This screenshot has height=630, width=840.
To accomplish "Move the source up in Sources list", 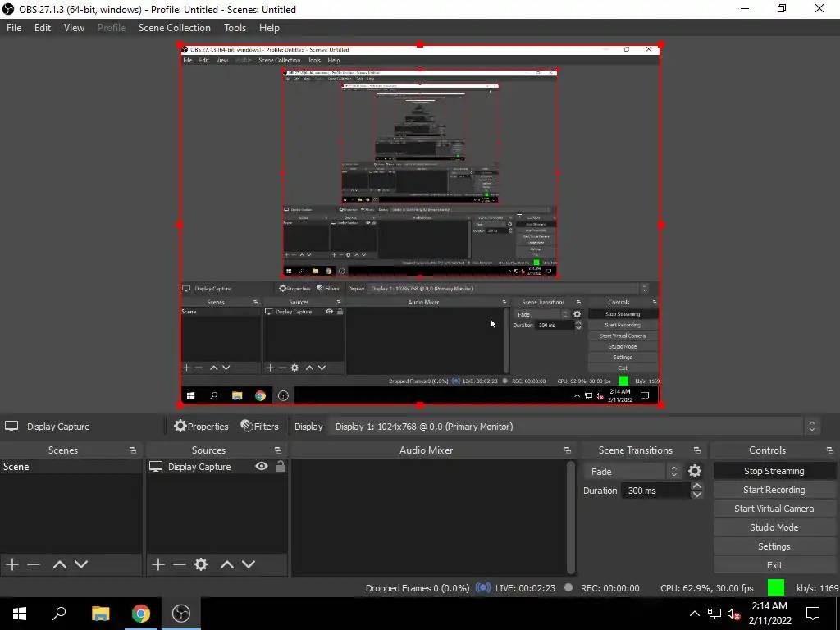I will click(226, 564).
